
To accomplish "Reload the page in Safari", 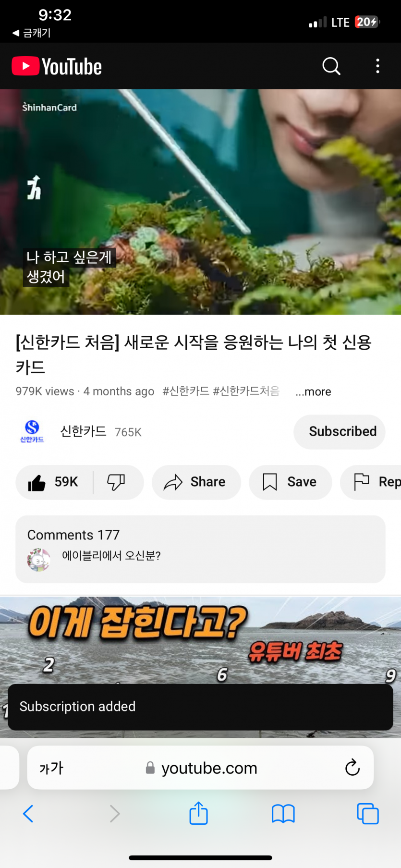I will (352, 767).
